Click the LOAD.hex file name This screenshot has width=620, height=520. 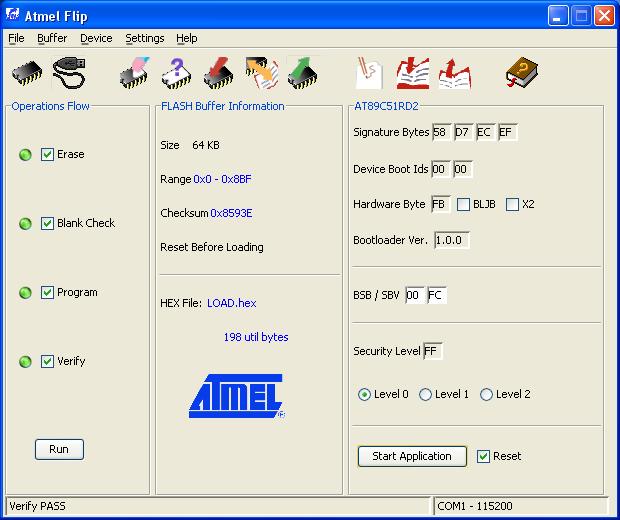click(x=232, y=303)
